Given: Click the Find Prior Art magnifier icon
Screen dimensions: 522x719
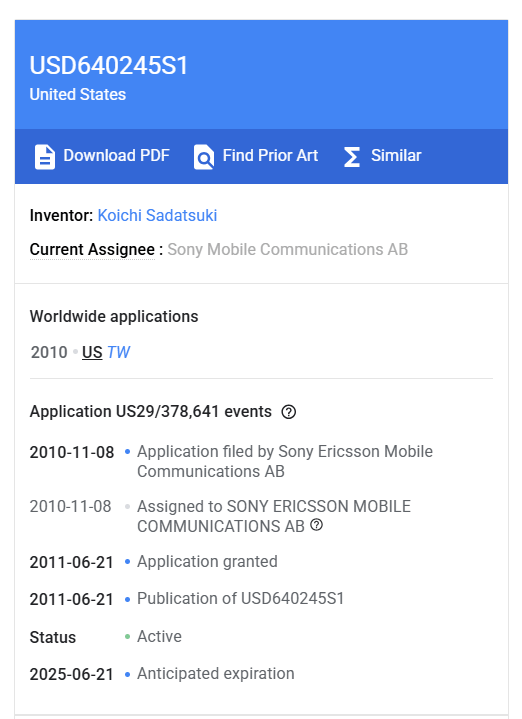Looking at the screenshot, I should [204, 157].
